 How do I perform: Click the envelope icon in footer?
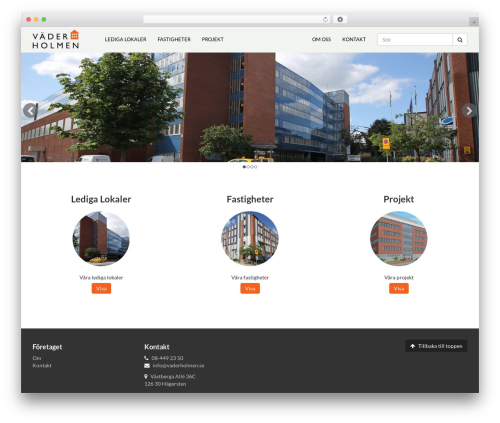[147, 366]
